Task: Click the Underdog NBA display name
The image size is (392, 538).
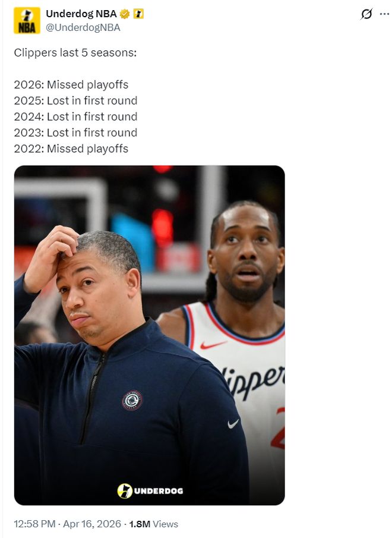Action: (x=81, y=14)
